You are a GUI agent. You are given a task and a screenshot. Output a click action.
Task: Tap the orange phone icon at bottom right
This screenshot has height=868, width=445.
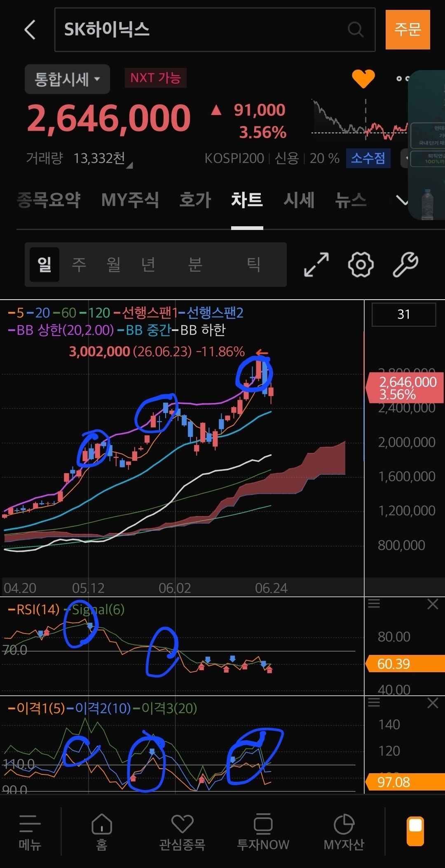[415, 831]
